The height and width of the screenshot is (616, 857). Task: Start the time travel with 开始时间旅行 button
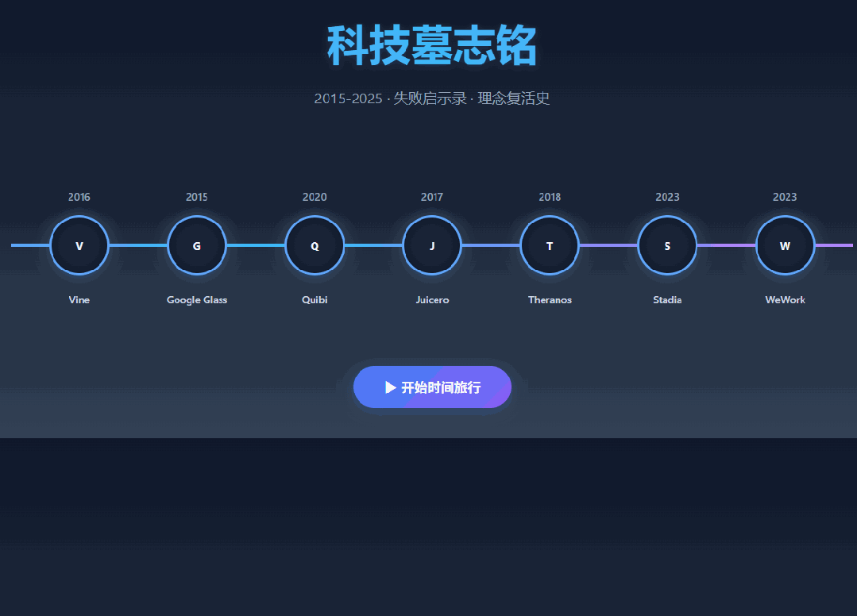(x=432, y=387)
